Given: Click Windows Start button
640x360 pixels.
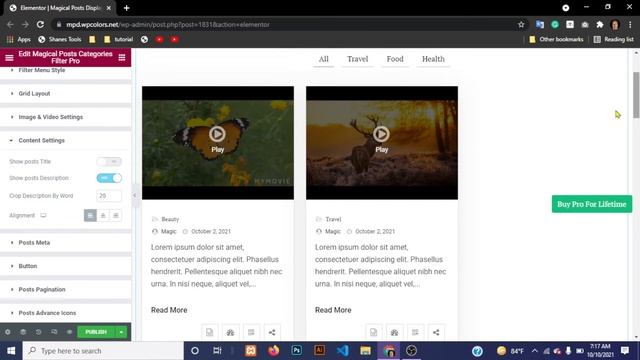Looking at the screenshot, I should point(11,351).
